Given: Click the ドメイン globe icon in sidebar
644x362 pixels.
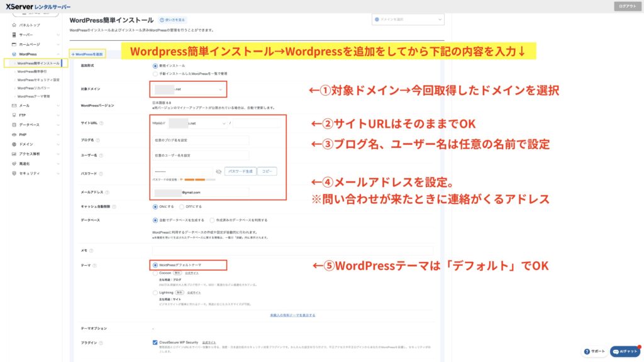Looking at the screenshot, I should coord(14,144).
